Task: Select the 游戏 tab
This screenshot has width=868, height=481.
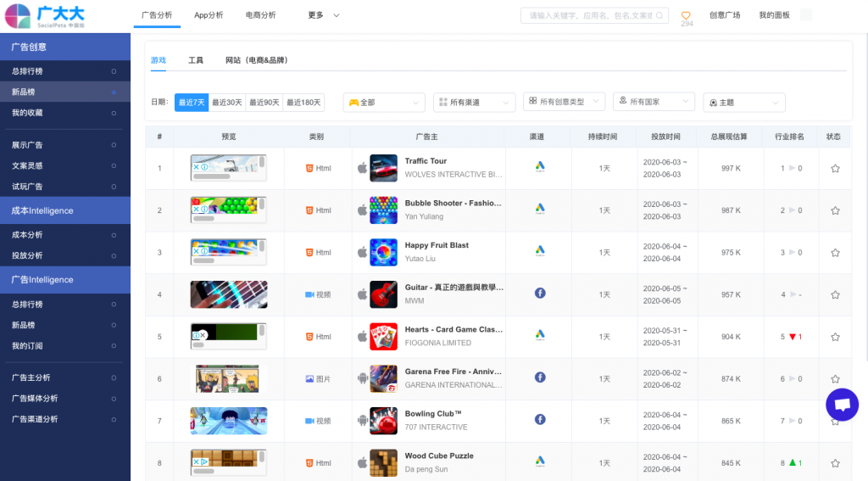Action: 159,60
